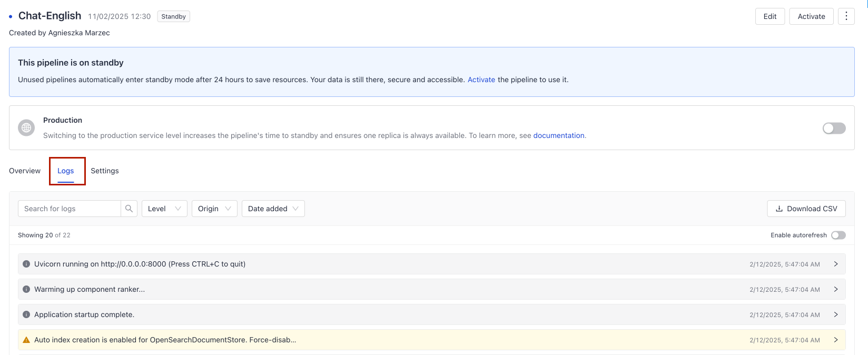Select the Logs tab
868x355 pixels.
pyautogui.click(x=66, y=171)
